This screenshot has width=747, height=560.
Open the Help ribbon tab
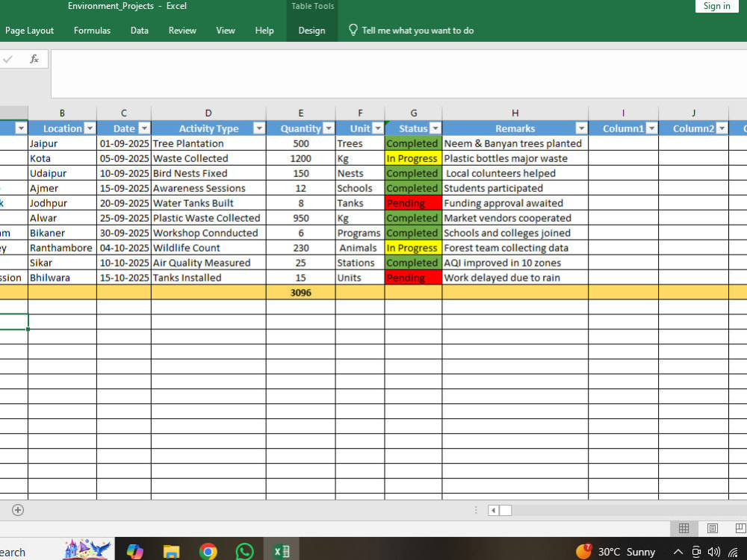click(264, 31)
